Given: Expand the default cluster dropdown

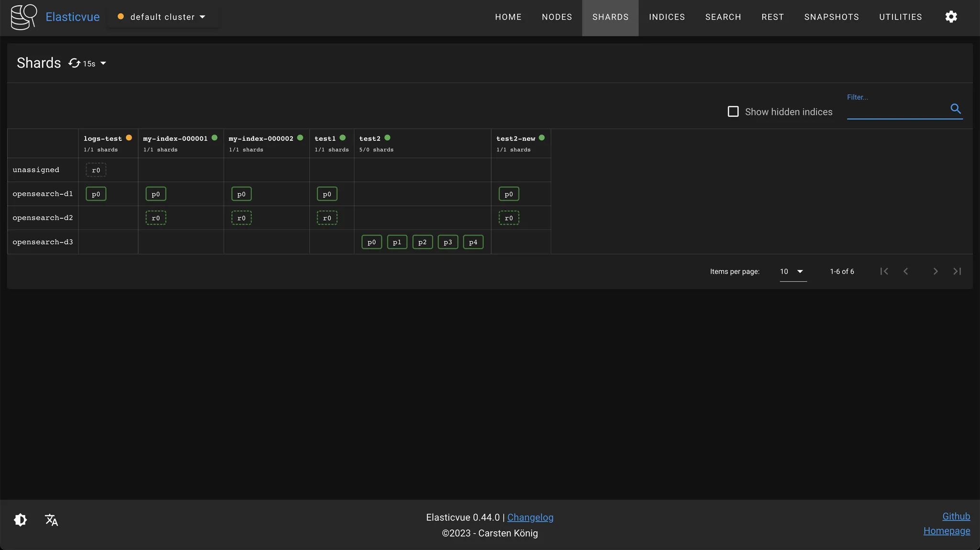Looking at the screenshot, I should pyautogui.click(x=163, y=17).
